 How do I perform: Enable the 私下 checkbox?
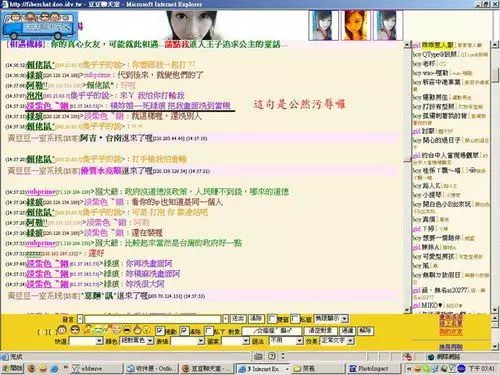coord(209,331)
